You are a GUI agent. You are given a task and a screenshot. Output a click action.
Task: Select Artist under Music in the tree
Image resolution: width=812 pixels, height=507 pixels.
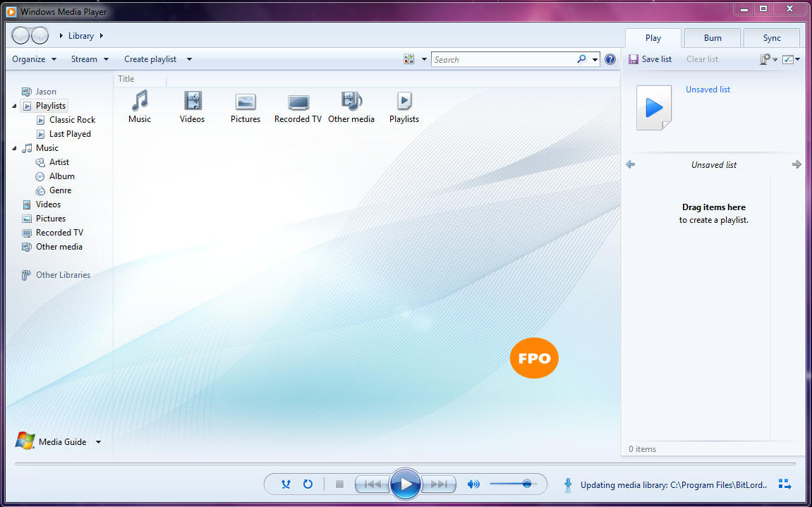tap(52, 162)
